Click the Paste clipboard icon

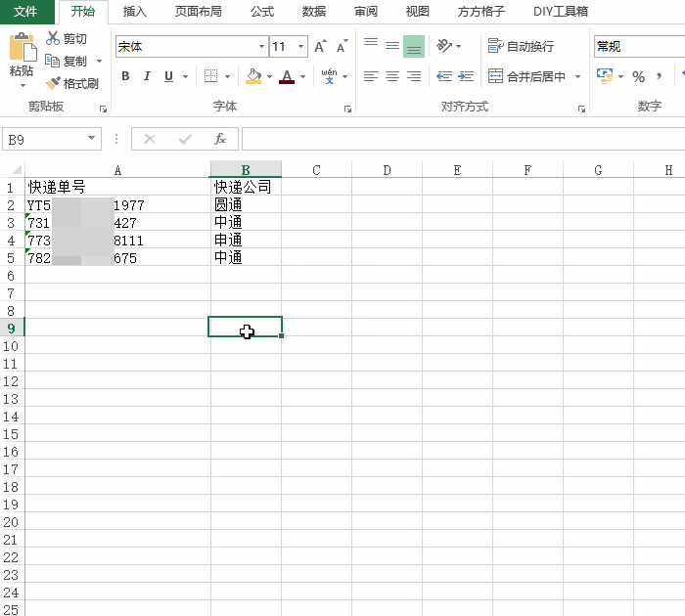click(x=23, y=48)
